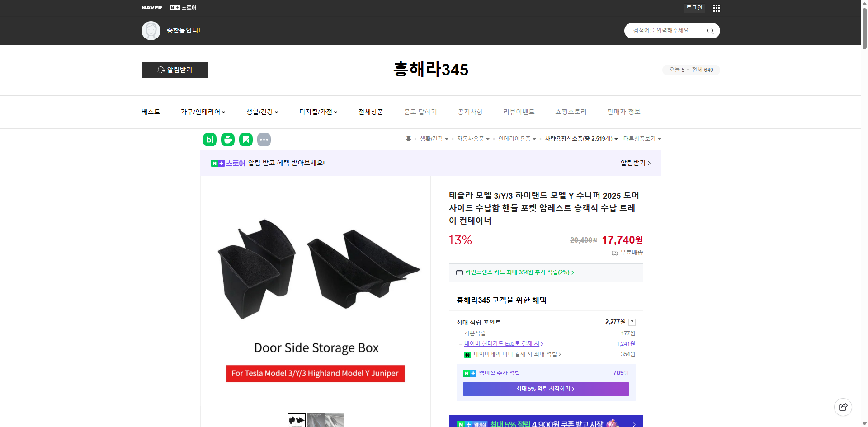Open the Naver apps grid icon
This screenshot has height=427, width=868.
click(716, 8)
